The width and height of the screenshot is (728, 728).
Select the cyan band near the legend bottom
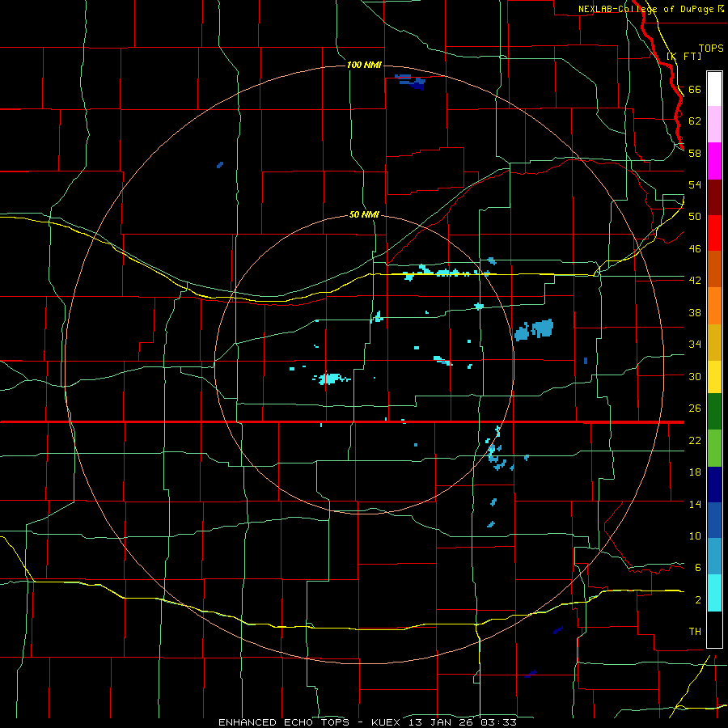[x=714, y=593]
